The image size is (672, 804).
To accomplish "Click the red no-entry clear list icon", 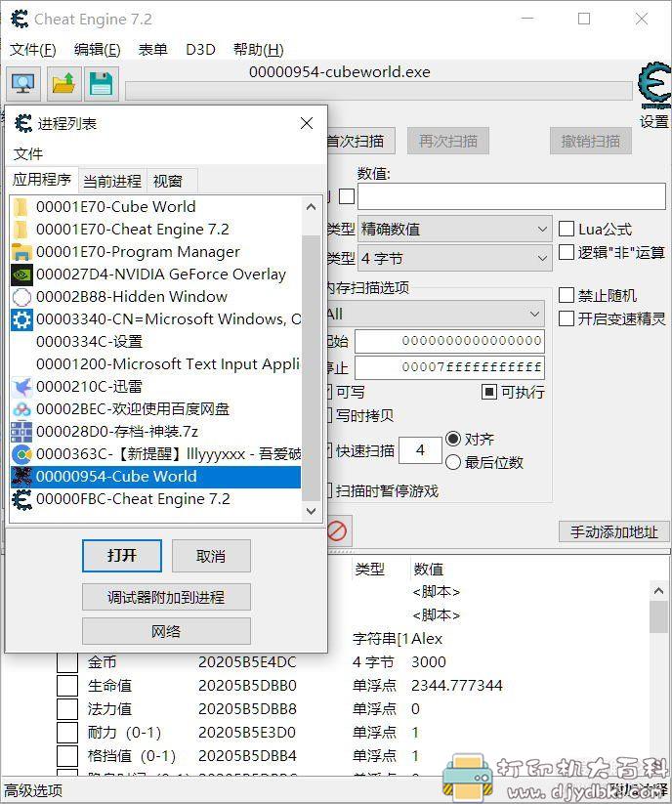I will tap(337, 530).
